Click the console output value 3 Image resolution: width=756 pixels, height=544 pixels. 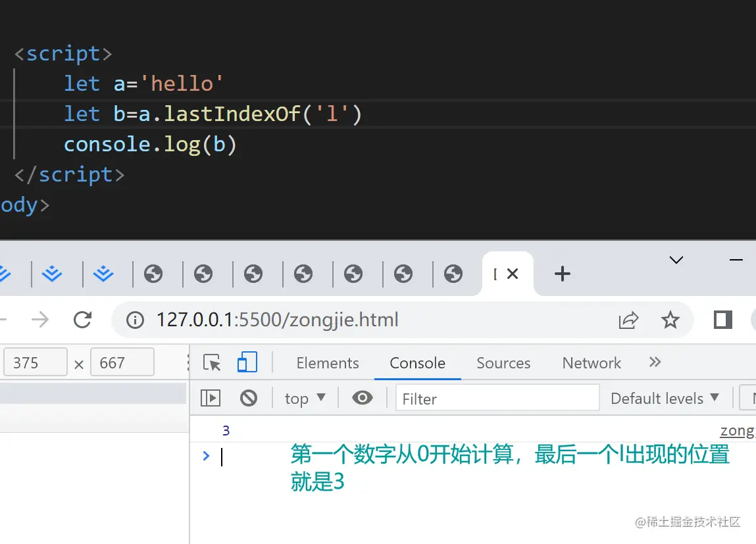click(226, 431)
